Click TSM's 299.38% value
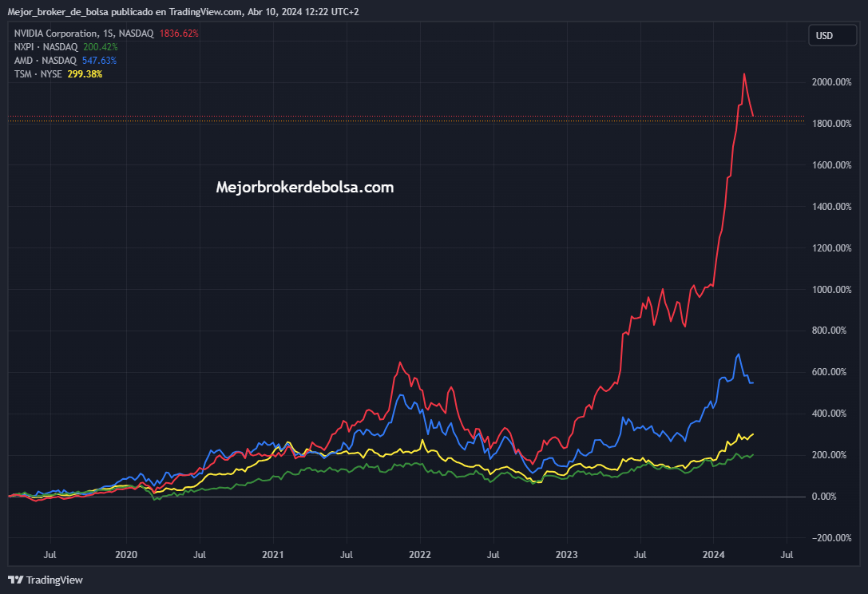 [x=85, y=73]
